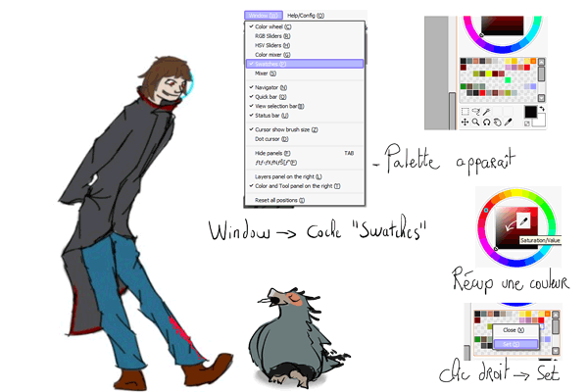Image resolution: width=588 pixels, height=392 pixels.
Task: Open the Help/Config menu
Action: point(306,16)
